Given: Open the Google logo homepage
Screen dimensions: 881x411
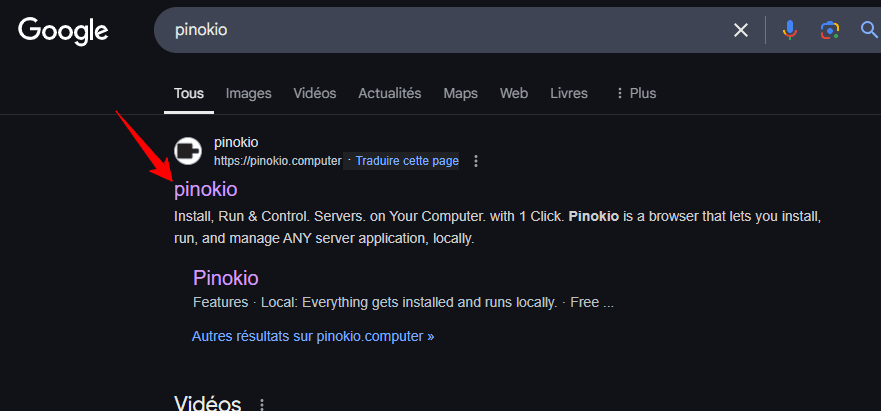Looking at the screenshot, I should point(63,30).
